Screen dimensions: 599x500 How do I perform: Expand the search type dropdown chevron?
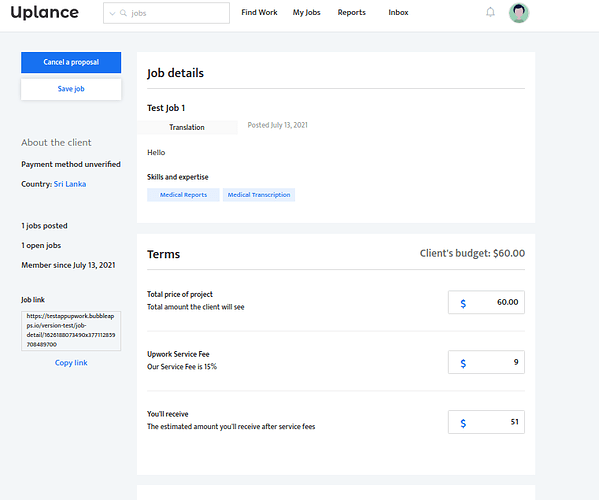tap(112, 13)
